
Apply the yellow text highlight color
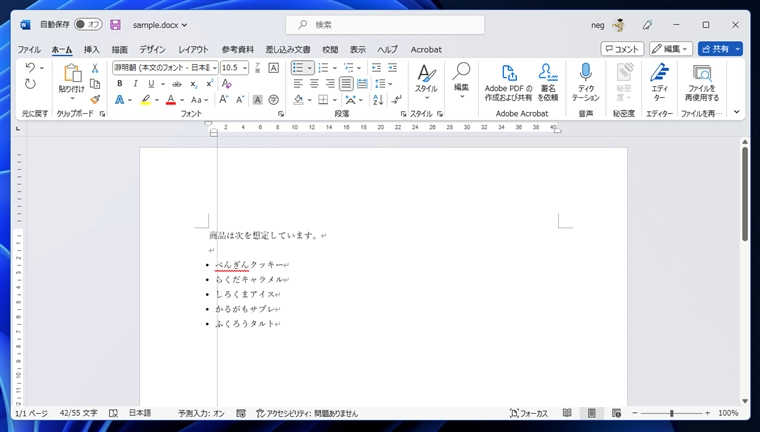(x=145, y=100)
